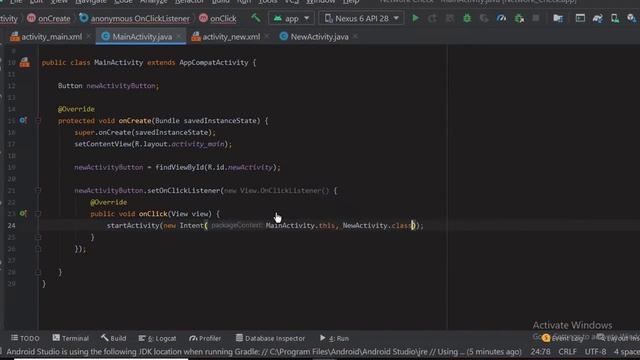Click the fold end marker on line 25
This screenshot has width=640, height=360.
38,237
